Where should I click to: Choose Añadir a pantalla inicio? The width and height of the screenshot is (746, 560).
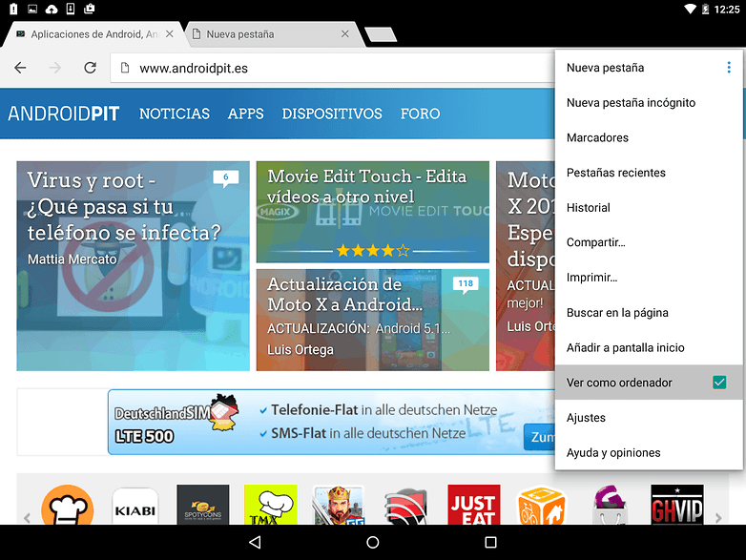pyautogui.click(x=649, y=347)
